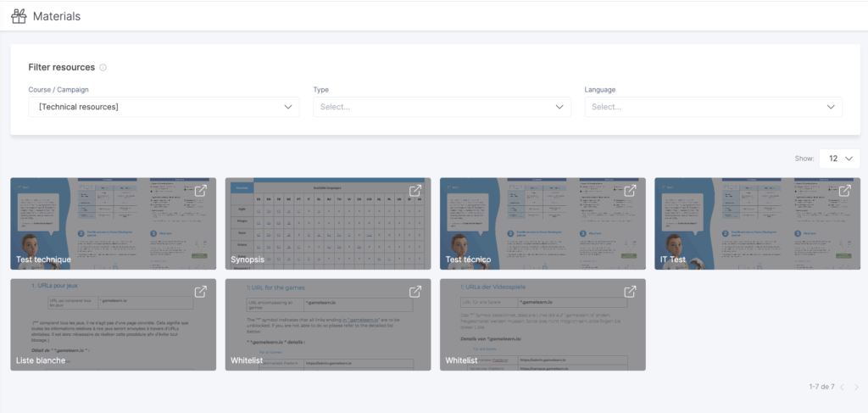Click external link icon on English 'URL for the games' Whitelist

(415, 292)
